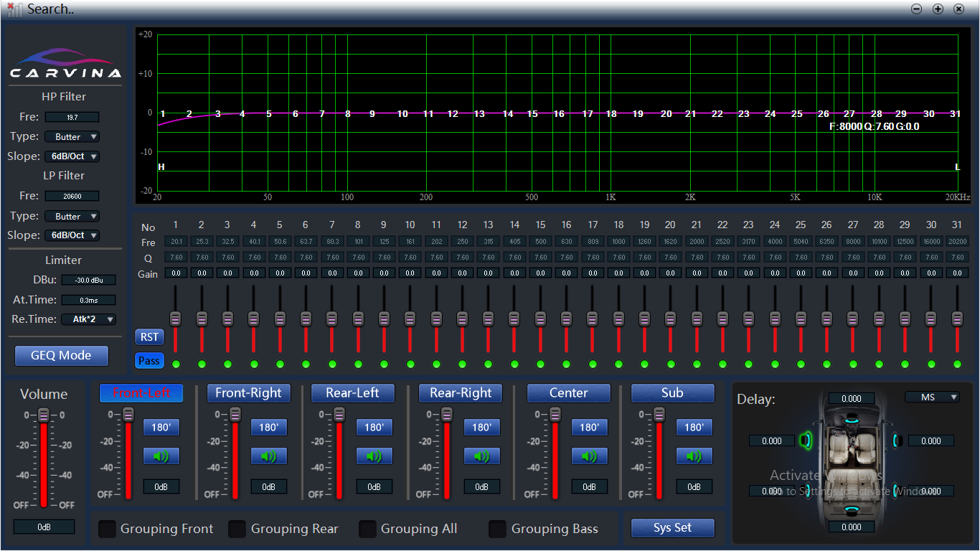980x551 pixels.
Task: Click the Rear-Right speaker mute icon
Action: tap(481, 456)
